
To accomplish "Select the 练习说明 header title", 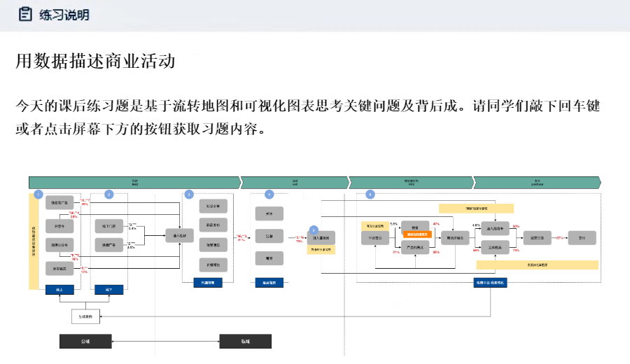I will coord(64,15).
